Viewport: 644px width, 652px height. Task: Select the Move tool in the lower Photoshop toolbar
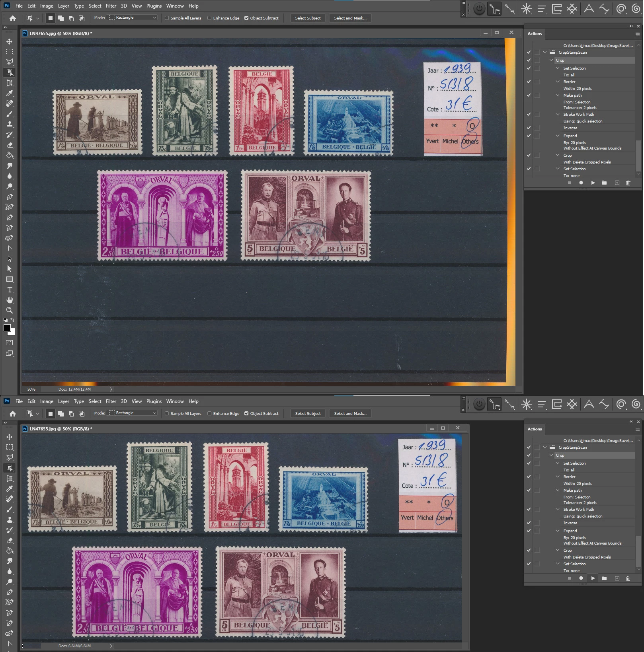(x=10, y=437)
